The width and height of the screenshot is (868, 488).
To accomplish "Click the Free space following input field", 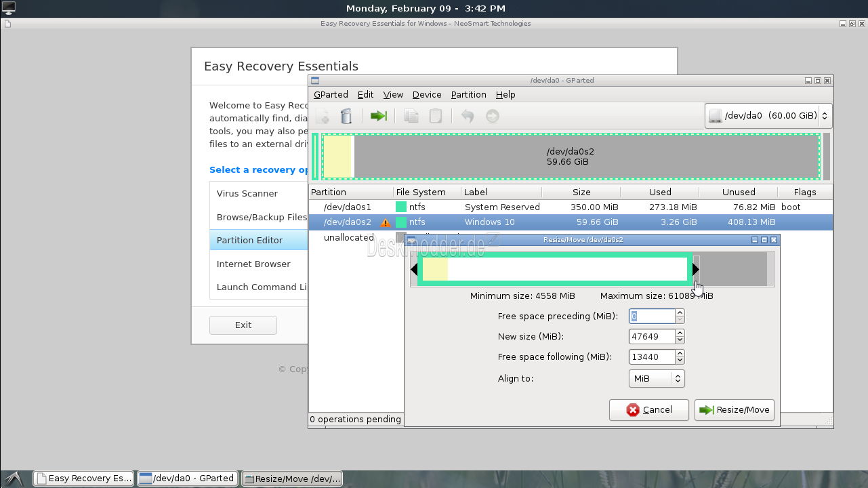I will click(x=652, y=357).
